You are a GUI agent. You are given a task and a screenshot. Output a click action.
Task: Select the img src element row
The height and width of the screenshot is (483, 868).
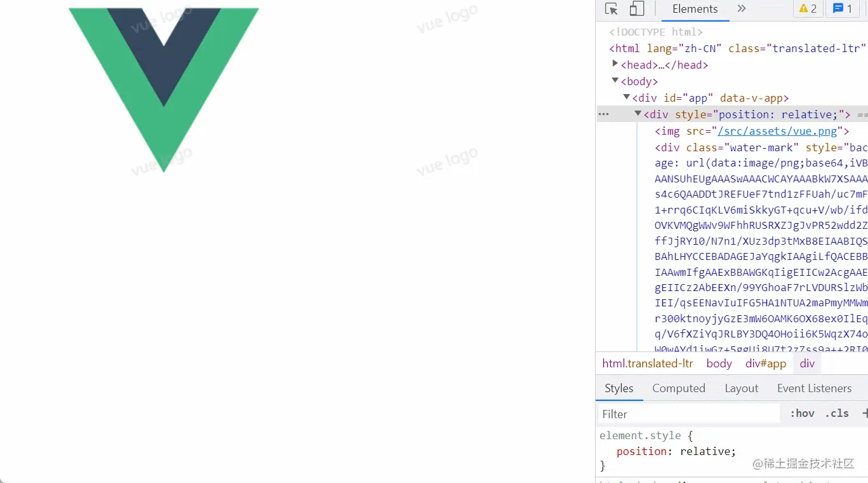click(752, 131)
